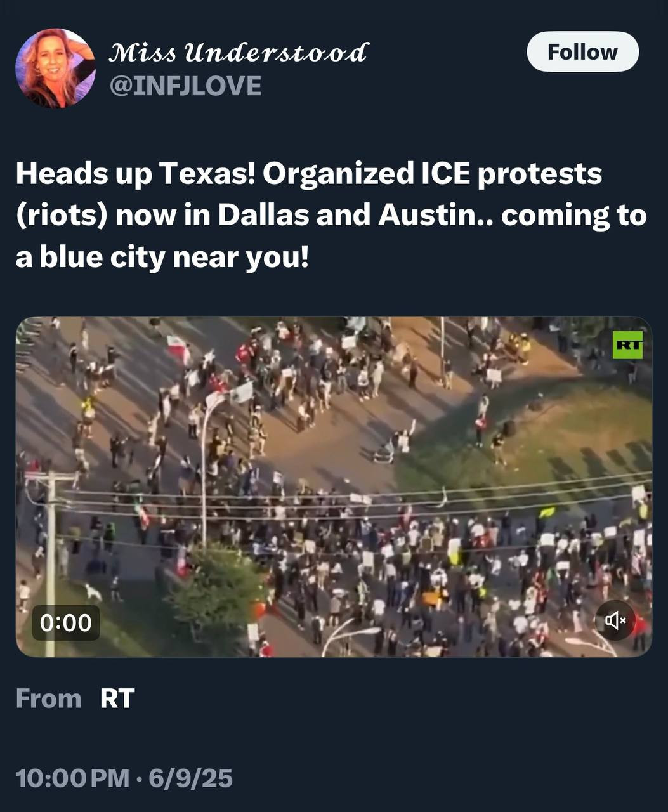This screenshot has width=668, height=812.
Task: Click the red-white-green flag in the video
Action: pyautogui.click(x=179, y=348)
